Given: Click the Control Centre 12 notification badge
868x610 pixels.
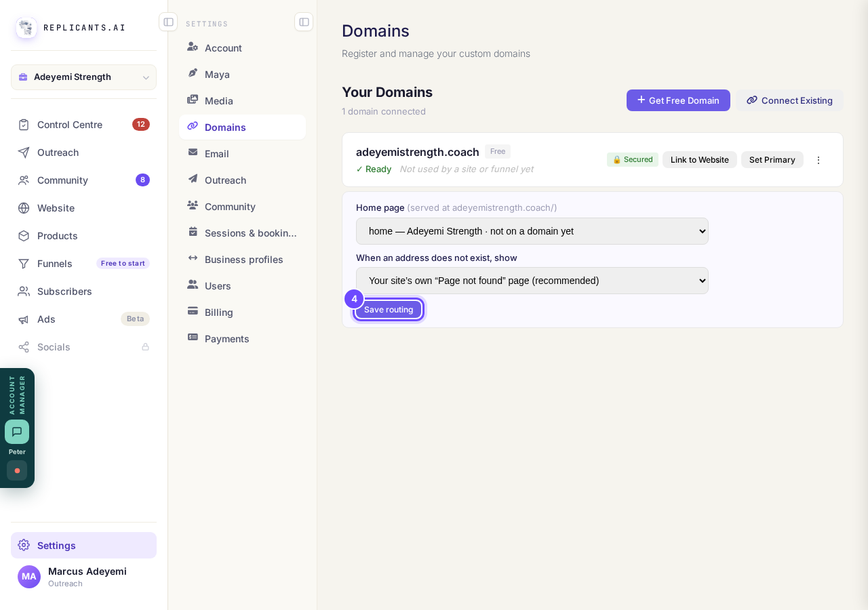Looking at the screenshot, I should pos(141,125).
